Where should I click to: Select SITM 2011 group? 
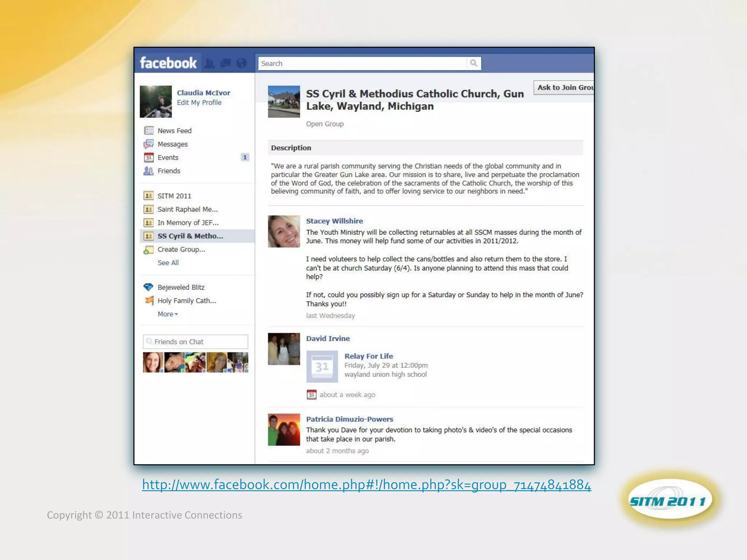(174, 196)
